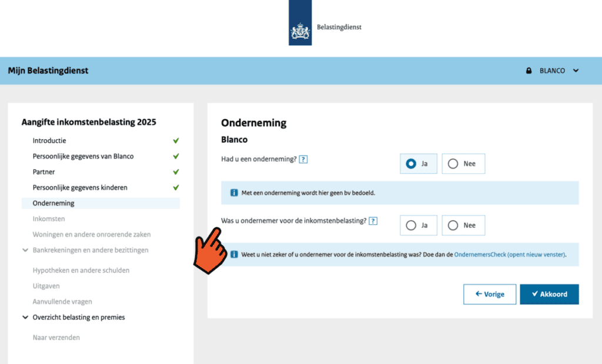Screen dimensions: 602x364
Task: Go to 'Persoonlijke gegevens van Blanco' step
Action: 83,157
